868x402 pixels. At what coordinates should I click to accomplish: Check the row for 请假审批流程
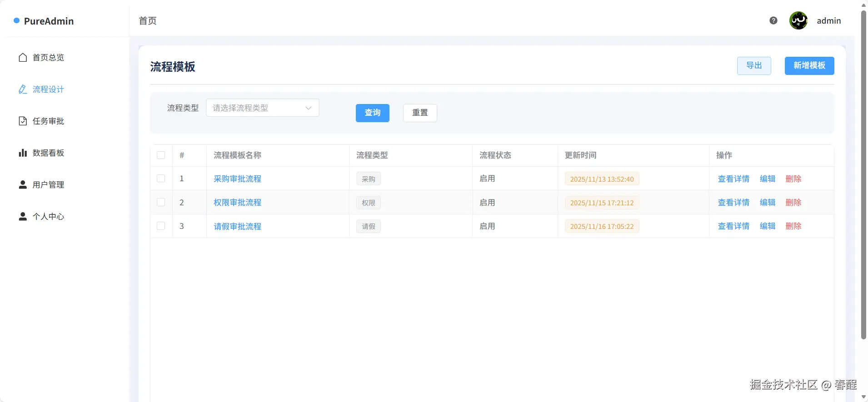click(161, 226)
